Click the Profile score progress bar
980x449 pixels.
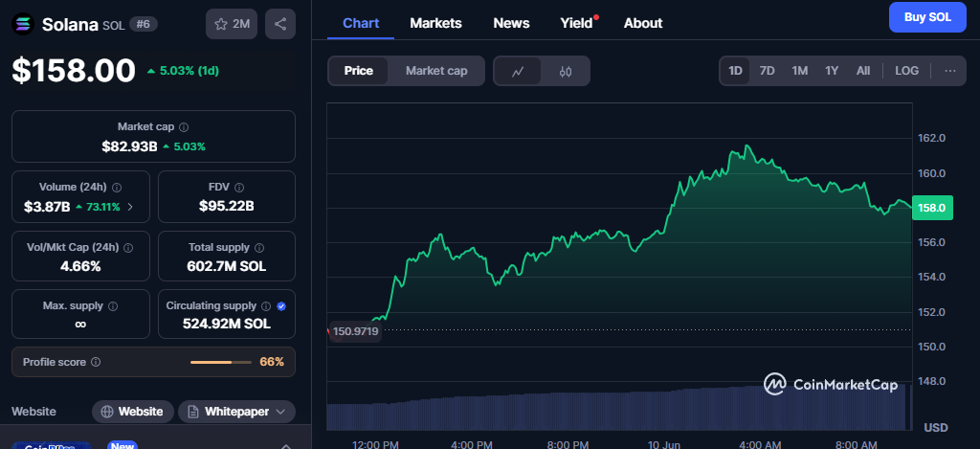[221, 362]
